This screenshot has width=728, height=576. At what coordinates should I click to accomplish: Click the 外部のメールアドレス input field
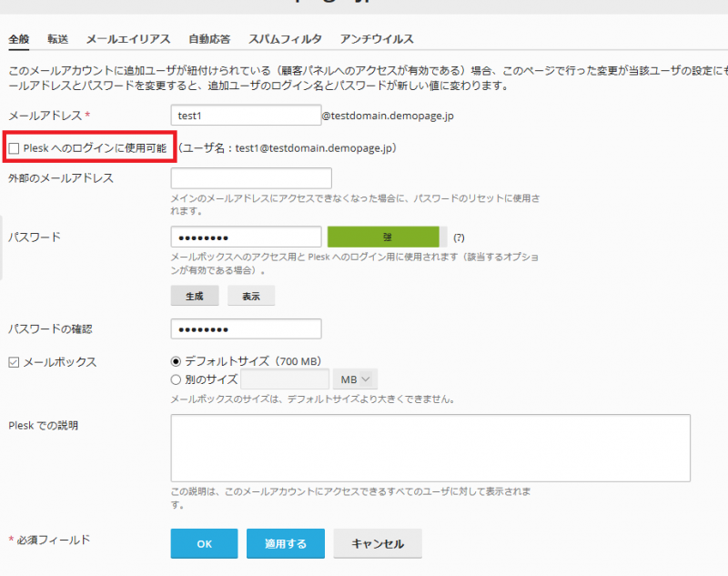tap(251, 178)
